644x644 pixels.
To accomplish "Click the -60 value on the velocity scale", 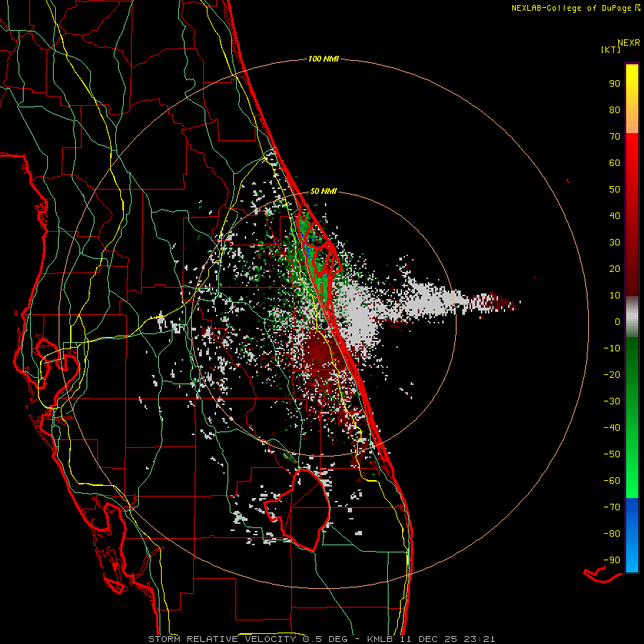I will point(612,481).
